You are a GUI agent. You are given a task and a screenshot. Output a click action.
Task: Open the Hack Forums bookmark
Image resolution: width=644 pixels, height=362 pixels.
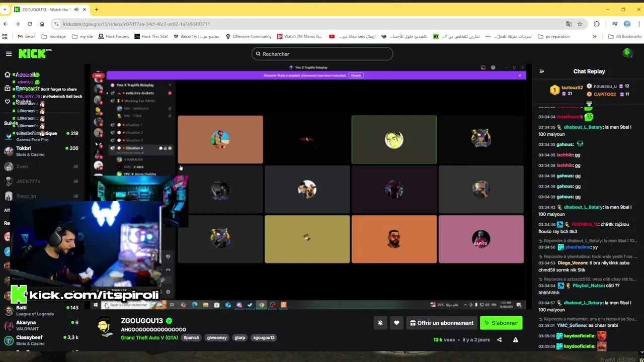(x=113, y=36)
